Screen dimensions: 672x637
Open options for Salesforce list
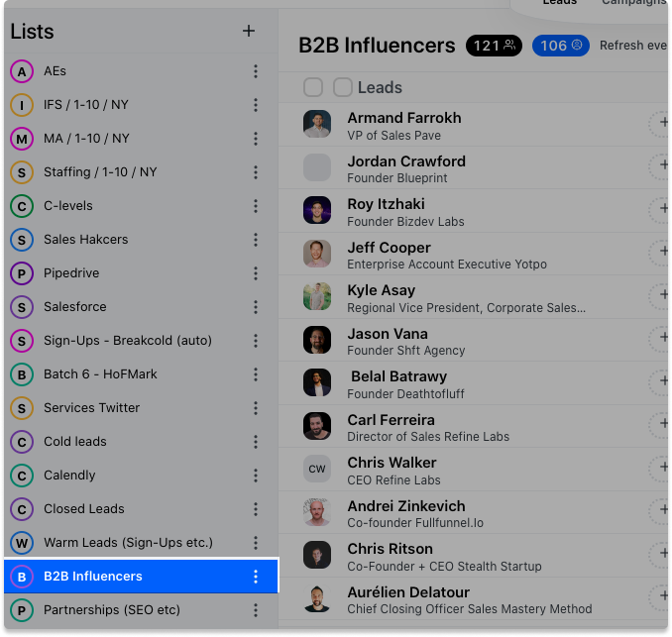tap(256, 307)
